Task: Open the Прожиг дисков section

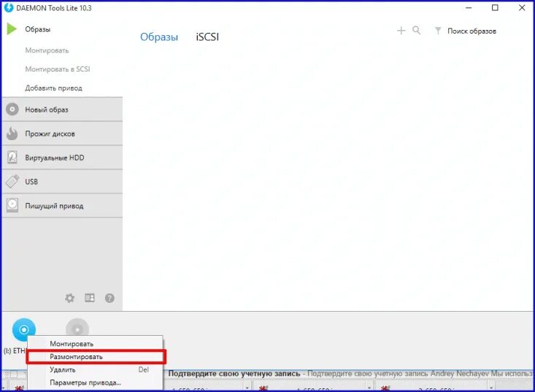Action: pyautogui.click(x=63, y=134)
